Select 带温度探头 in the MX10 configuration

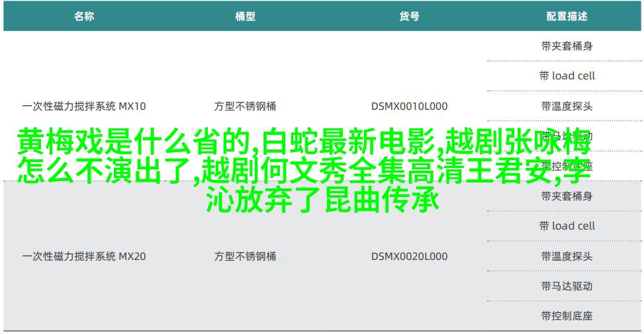(x=567, y=106)
